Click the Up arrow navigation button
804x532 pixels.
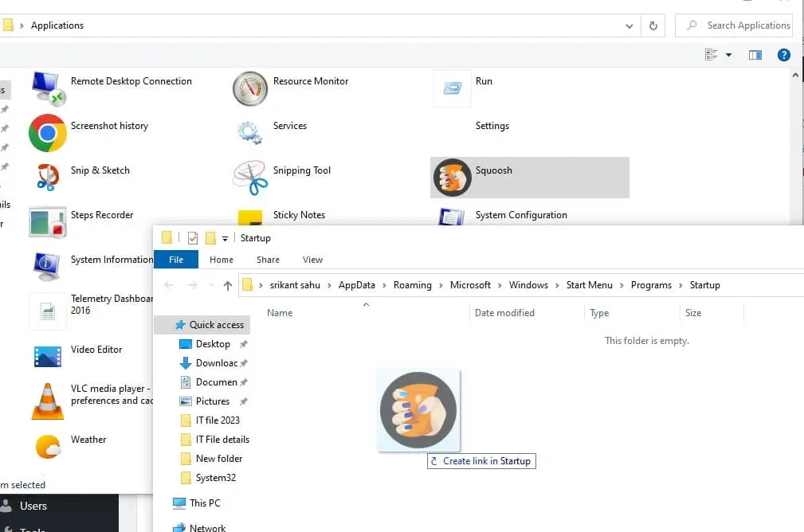pyautogui.click(x=228, y=285)
